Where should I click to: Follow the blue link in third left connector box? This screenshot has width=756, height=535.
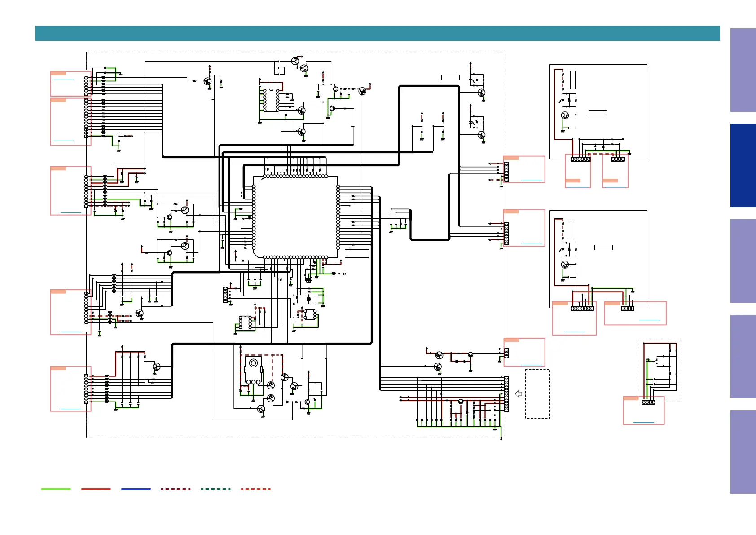tap(71, 212)
